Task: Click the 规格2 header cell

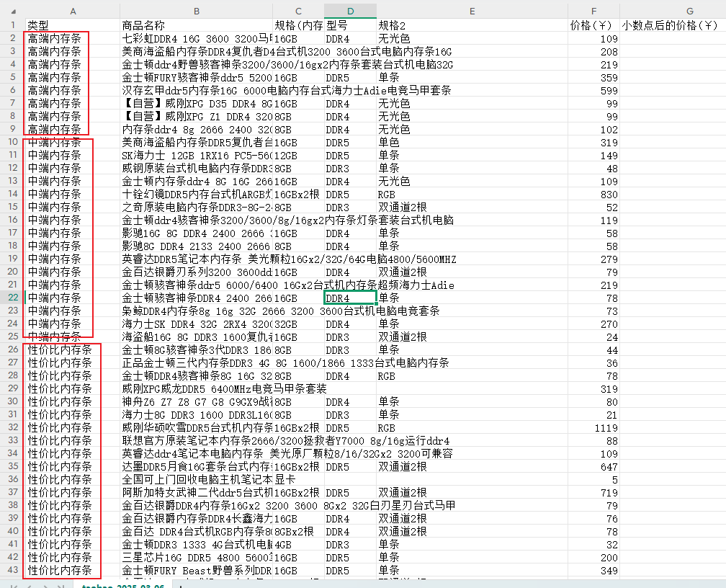Action: [472, 25]
